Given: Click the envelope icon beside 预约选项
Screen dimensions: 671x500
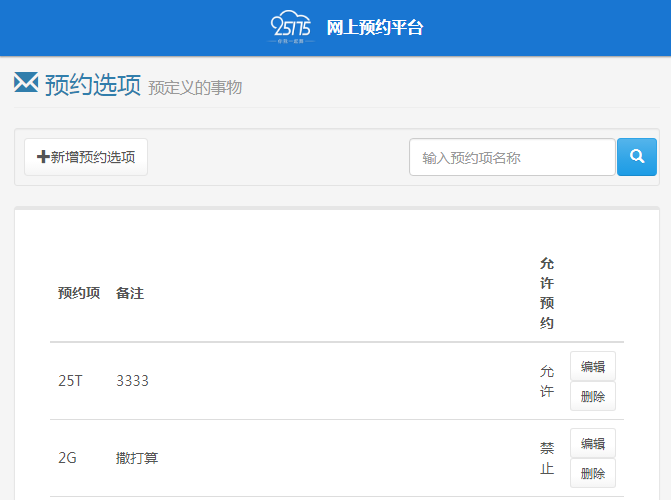Looking at the screenshot, I should [x=26, y=83].
